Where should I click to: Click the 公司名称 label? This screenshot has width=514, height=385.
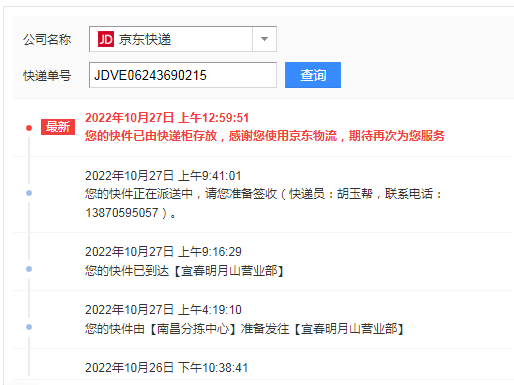point(47,39)
